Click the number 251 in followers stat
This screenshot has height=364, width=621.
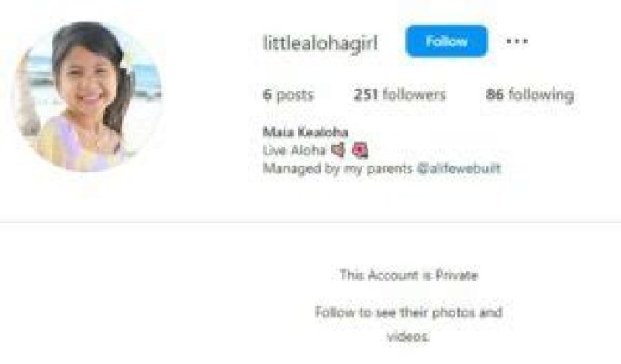(366, 95)
